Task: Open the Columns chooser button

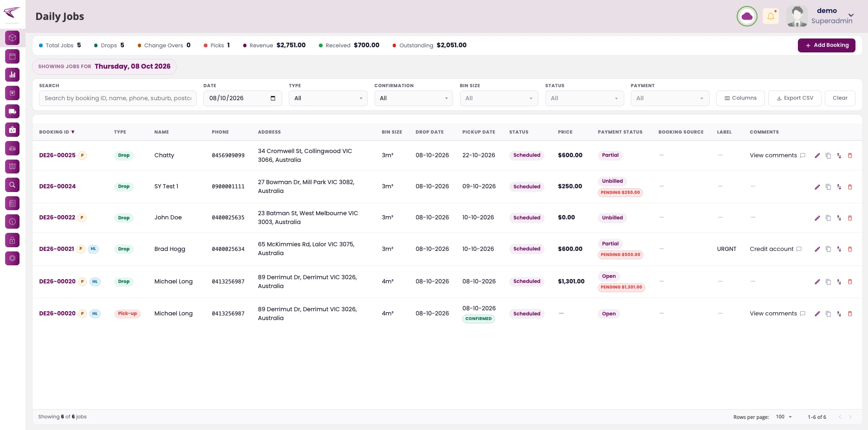Action: tap(740, 98)
